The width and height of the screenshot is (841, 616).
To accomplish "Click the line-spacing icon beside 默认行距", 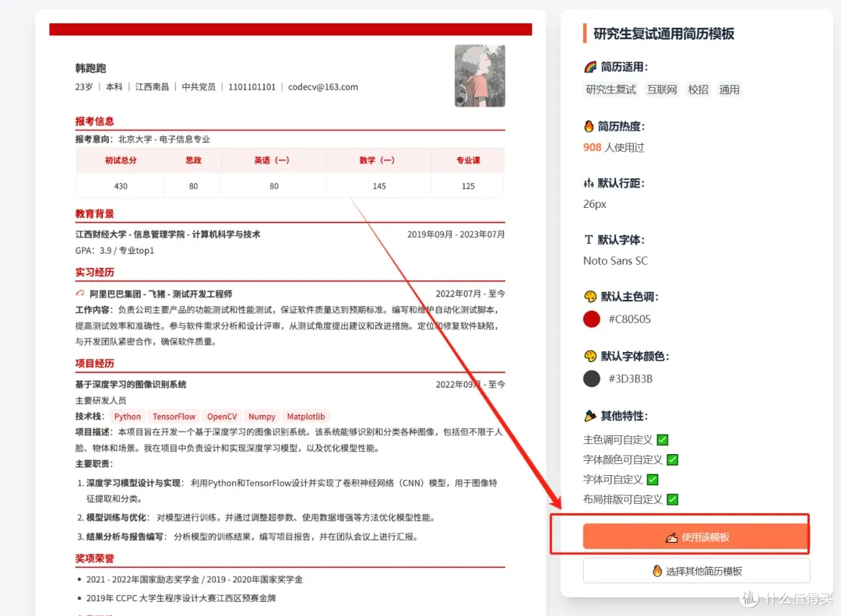I will [589, 184].
